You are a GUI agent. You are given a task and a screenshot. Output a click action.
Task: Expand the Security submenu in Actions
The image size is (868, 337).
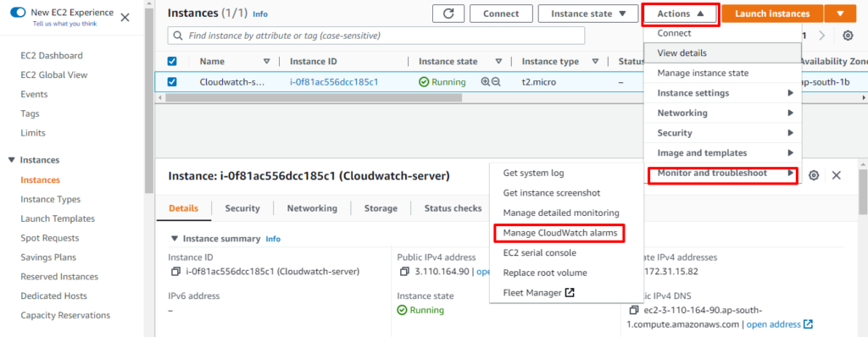pyautogui.click(x=722, y=133)
